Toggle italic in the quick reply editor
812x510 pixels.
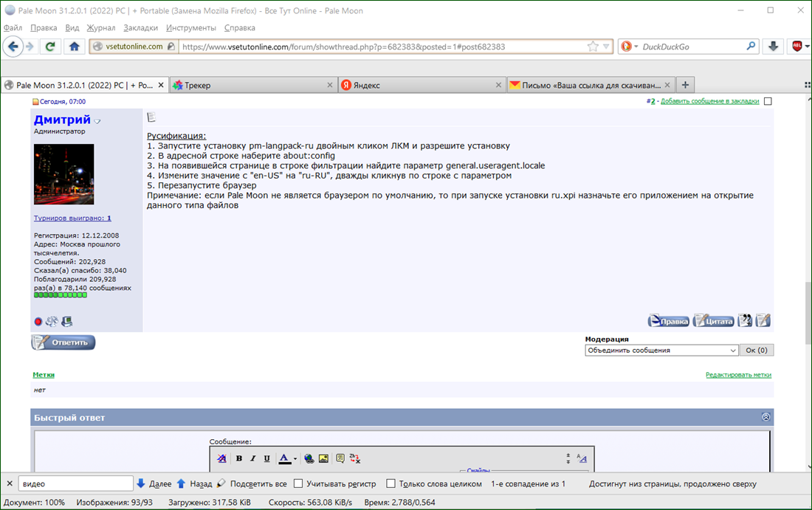(252, 458)
